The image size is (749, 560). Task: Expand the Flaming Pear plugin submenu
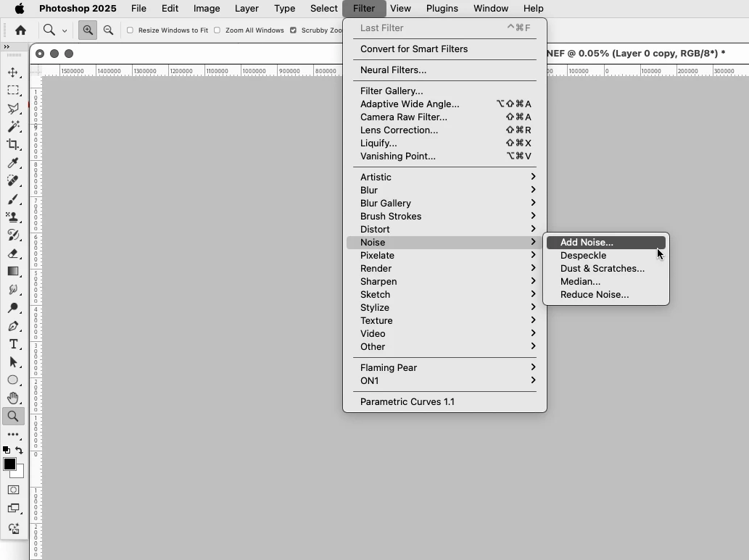tap(444, 367)
